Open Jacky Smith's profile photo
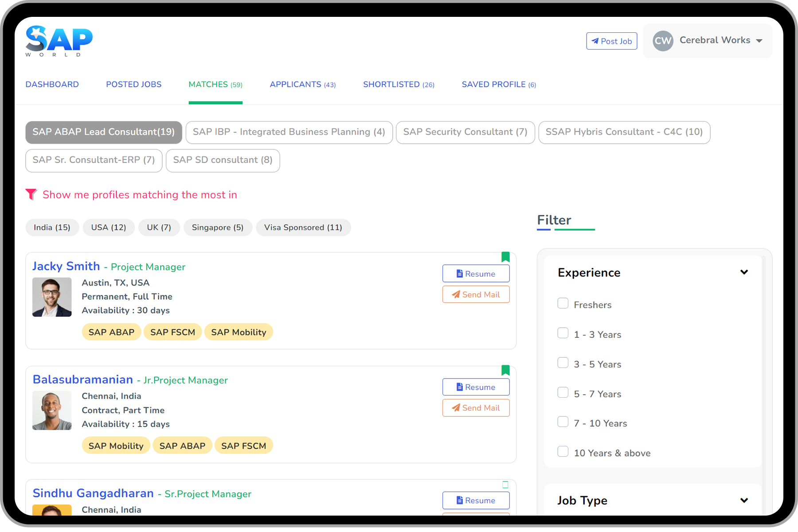The height and width of the screenshot is (532, 798). pos(52,297)
